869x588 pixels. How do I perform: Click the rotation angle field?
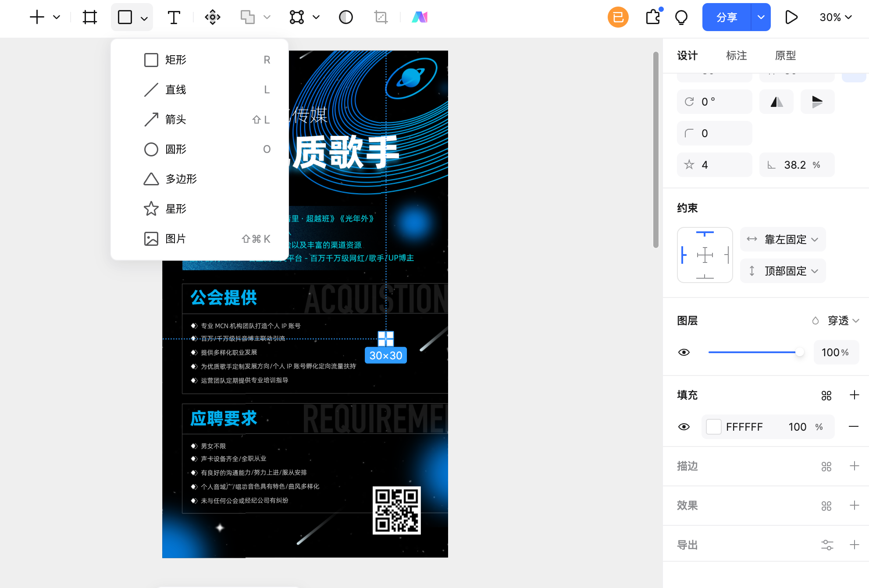click(715, 102)
